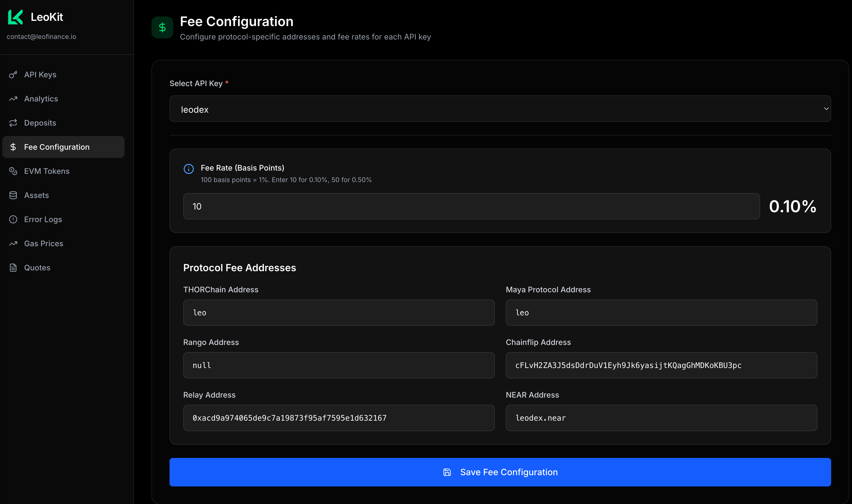
Task: Click the LeoKit logo icon
Action: click(15, 17)
